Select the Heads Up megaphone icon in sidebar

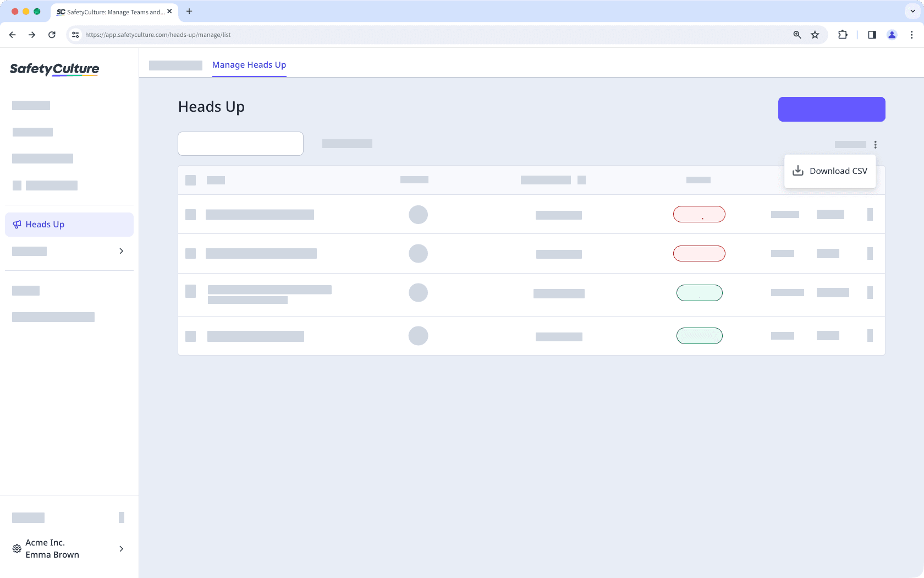pyautogui.click(x=16, y=224)
